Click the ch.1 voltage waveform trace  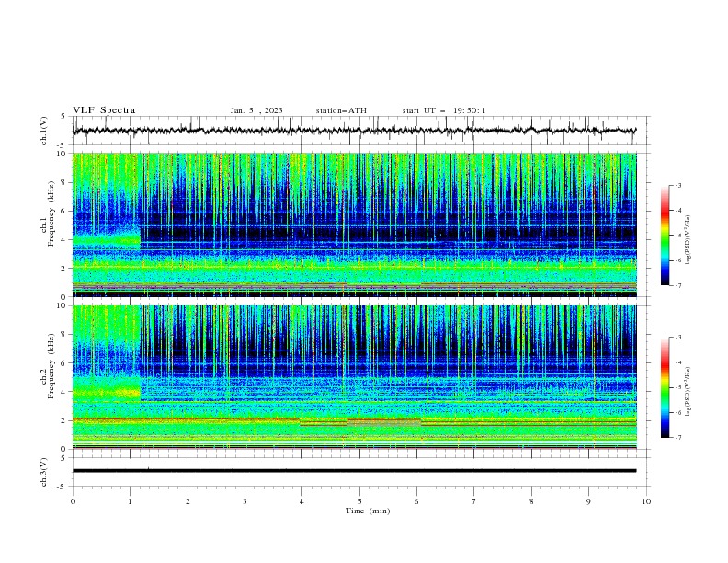[355, 131]
